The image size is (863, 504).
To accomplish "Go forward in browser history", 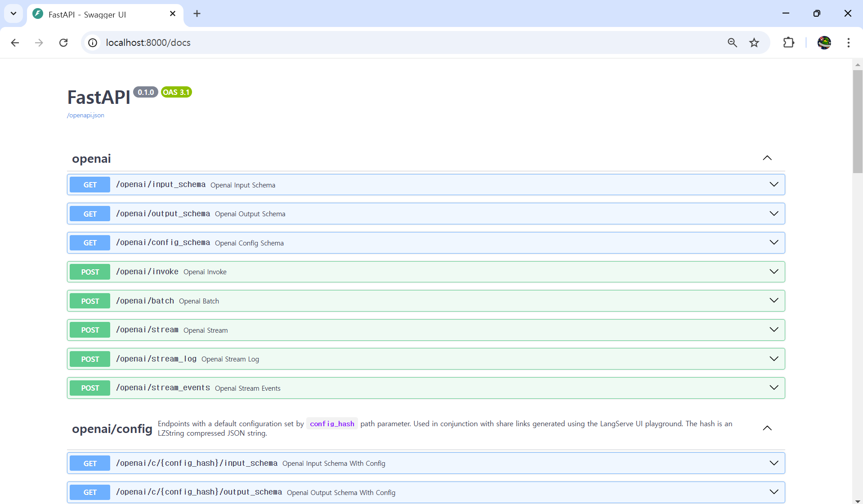I will pyautogui.click(x=39, y=43).
